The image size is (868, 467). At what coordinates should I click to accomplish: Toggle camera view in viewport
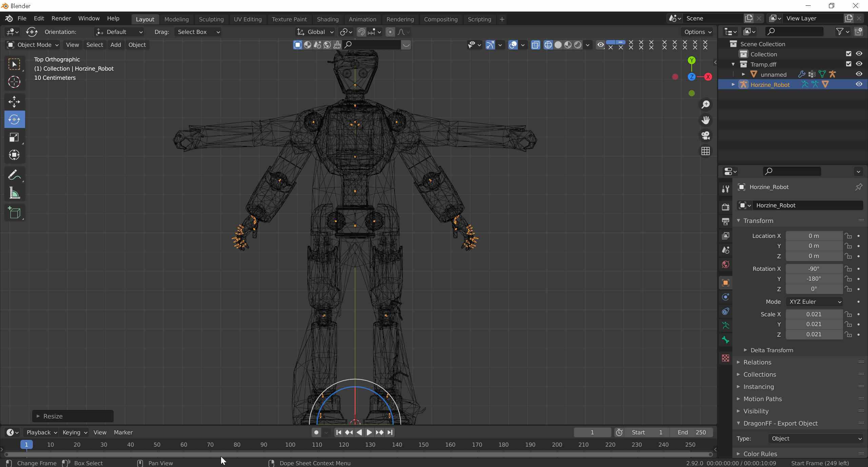click(706, 135)
